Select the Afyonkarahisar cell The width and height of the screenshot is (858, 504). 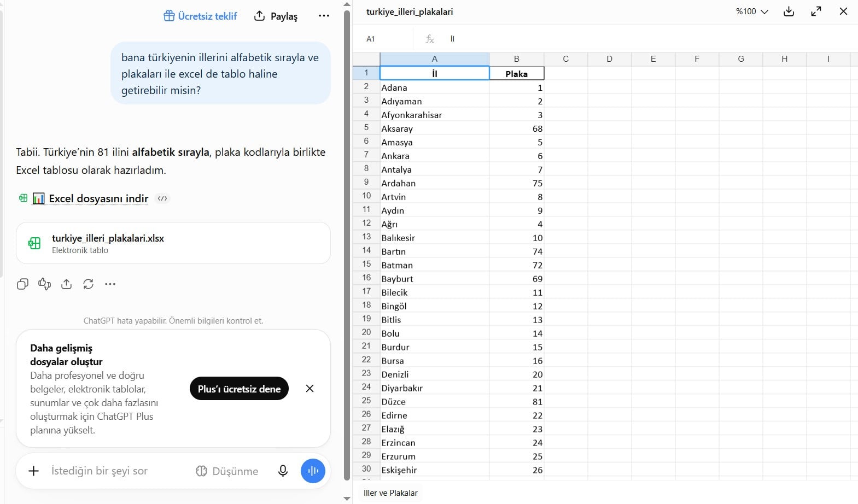pyautogui.click(x=434, y=115)
